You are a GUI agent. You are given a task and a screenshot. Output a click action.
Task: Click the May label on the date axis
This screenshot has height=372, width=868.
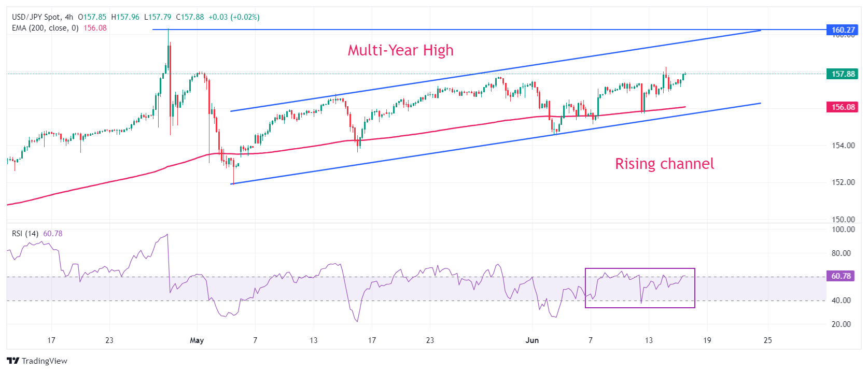(197, 340)
